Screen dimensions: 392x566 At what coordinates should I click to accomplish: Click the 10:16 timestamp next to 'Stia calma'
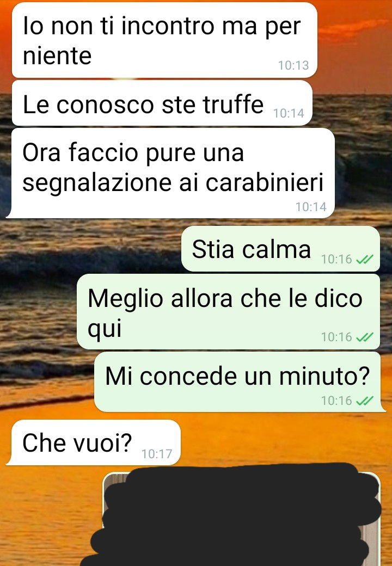(336, 259)
